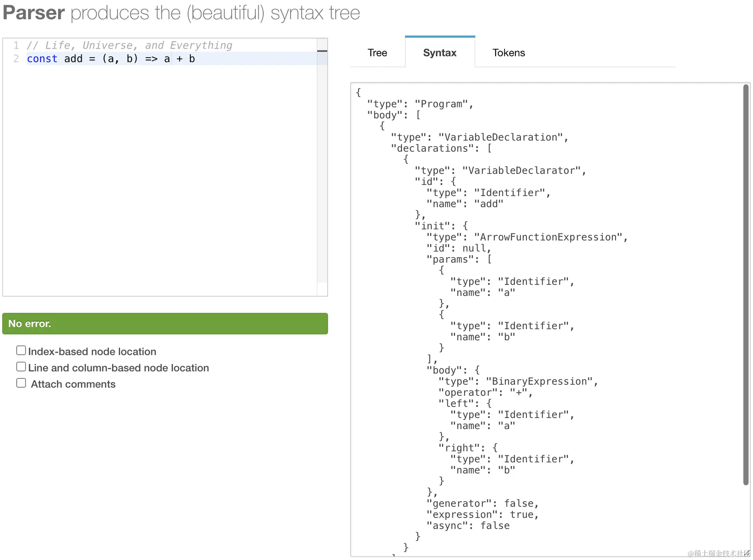Check the Attach comments option
This screenshot has height=560, width=753.
point(21,383)
